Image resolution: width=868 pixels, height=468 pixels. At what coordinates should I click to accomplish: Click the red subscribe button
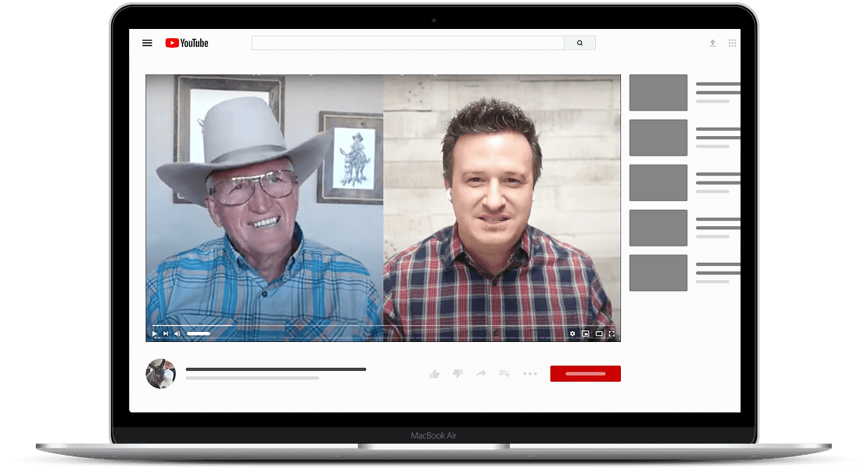pyautogui.click(x=585, y=374)
